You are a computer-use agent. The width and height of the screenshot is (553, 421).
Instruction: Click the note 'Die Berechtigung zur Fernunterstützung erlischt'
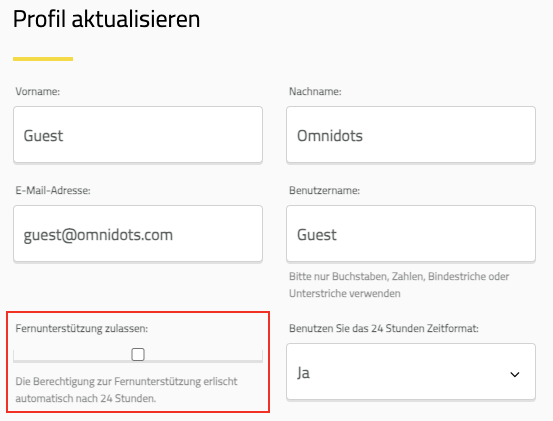pyautogui.click(x=126, y=382)
